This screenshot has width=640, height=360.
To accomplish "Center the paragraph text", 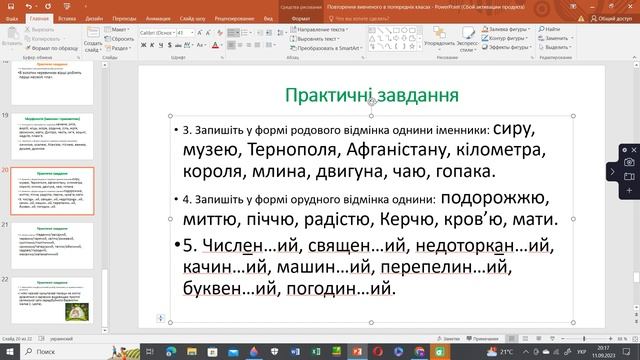I will tap(240, 45).
